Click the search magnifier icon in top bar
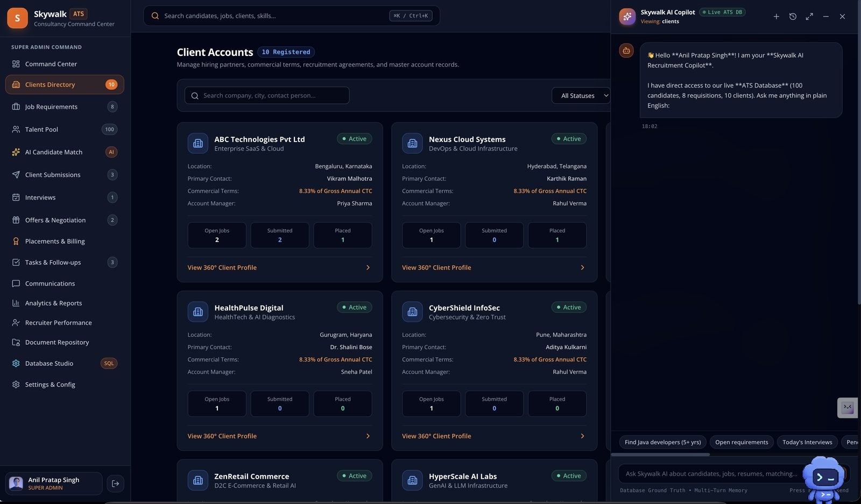 [155, 16]
